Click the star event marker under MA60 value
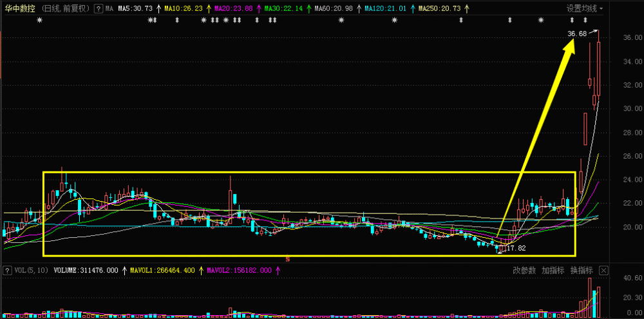644x319 pixels. click(341, 20)
